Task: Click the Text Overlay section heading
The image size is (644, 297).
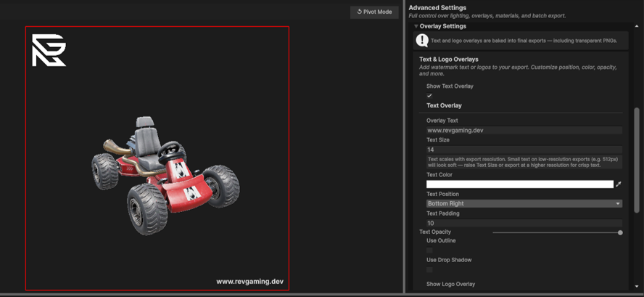Action: pyautogui.click(x=444, y=106)
